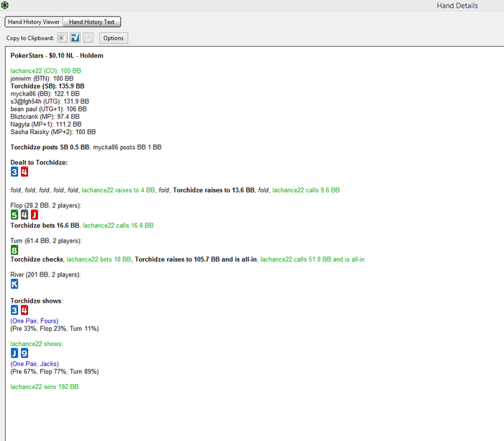This screenshot has width=504, height=441.
Task: Click 'lachance22 bets 18 BB' text
Action: click(x=99, y=259)
